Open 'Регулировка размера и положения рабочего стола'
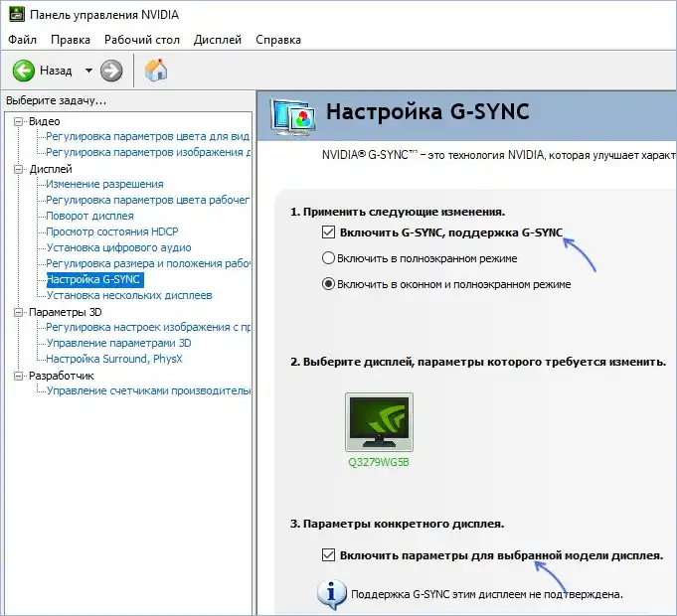 click(148, 263)
